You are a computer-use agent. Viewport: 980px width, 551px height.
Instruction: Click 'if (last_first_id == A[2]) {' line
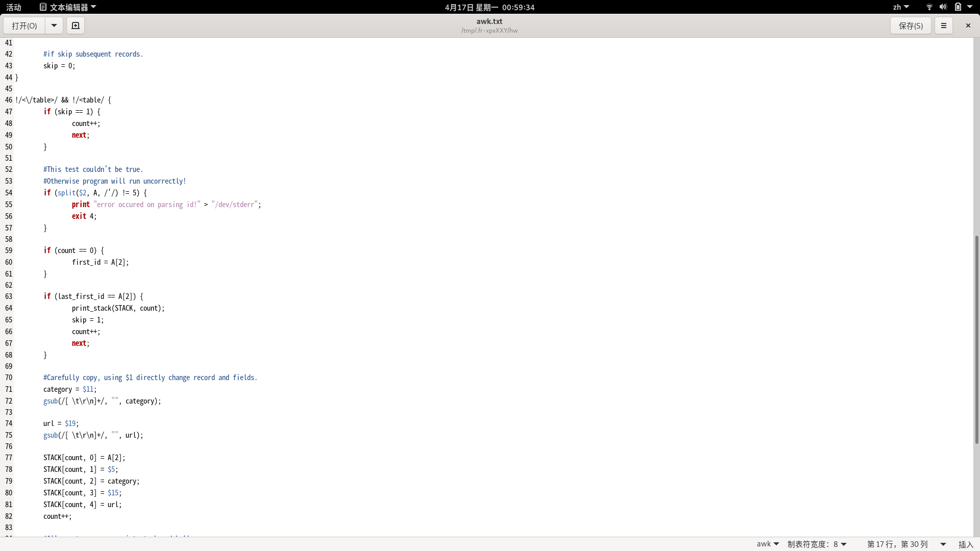pyautogui.click(x=93, y=296)
